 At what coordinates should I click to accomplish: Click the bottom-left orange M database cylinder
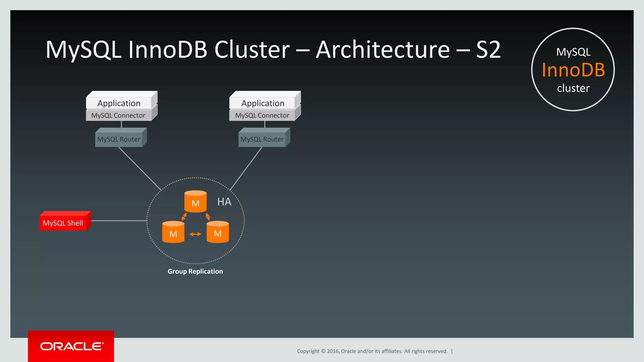click(x=173, y=232)
